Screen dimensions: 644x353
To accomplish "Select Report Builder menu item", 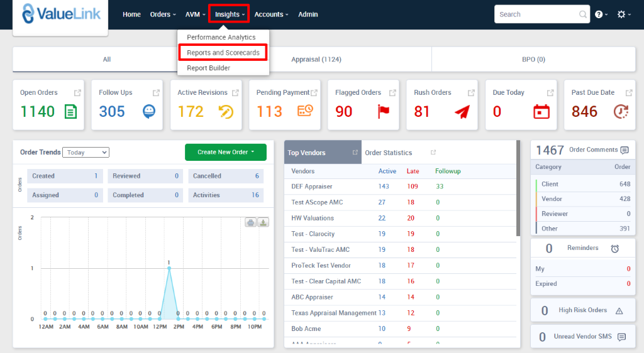I will coord(208,68).
